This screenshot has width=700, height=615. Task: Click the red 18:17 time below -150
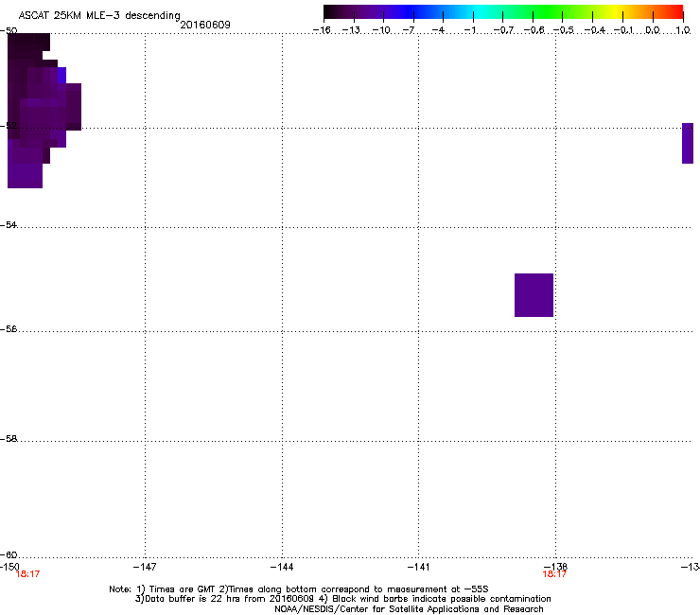pyautogui.click(x=27, y=574)
